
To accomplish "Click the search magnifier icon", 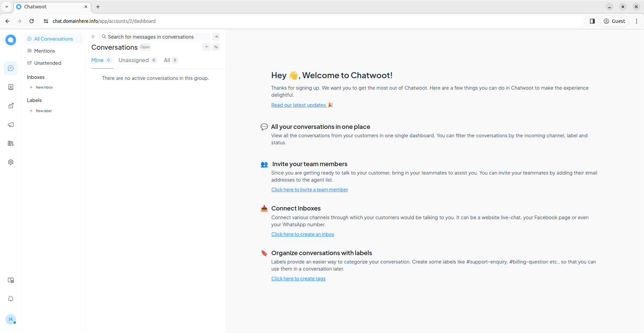I will (x=104, y=37).
